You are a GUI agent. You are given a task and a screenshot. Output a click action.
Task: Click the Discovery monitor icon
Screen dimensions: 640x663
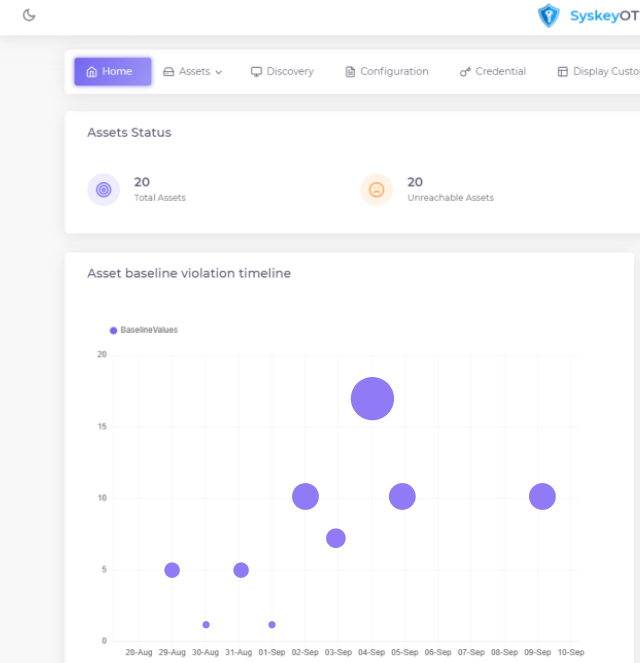coord(256,72)
